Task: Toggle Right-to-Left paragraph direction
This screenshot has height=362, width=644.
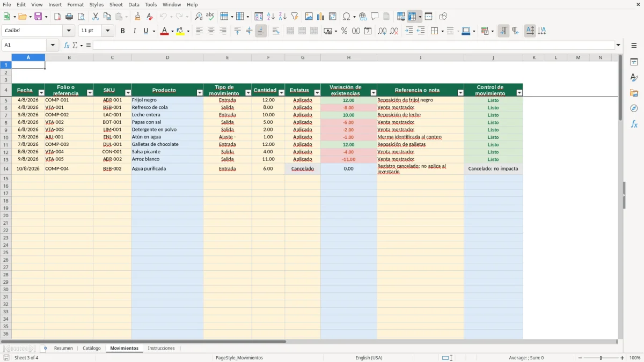Action: coord(515,31)
